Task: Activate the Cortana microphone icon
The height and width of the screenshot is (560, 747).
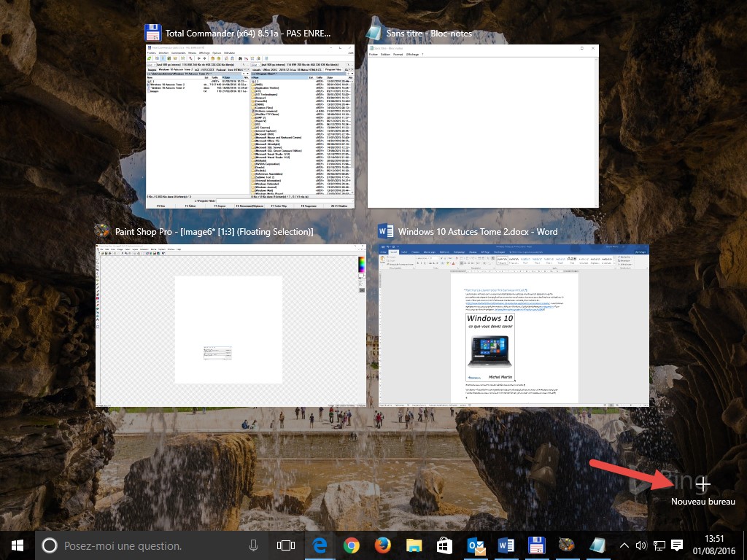Action: point(253,545)
